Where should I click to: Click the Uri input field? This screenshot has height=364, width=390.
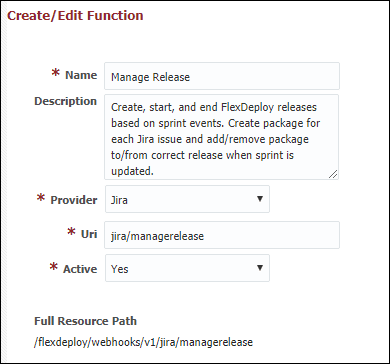pos(222,235)
